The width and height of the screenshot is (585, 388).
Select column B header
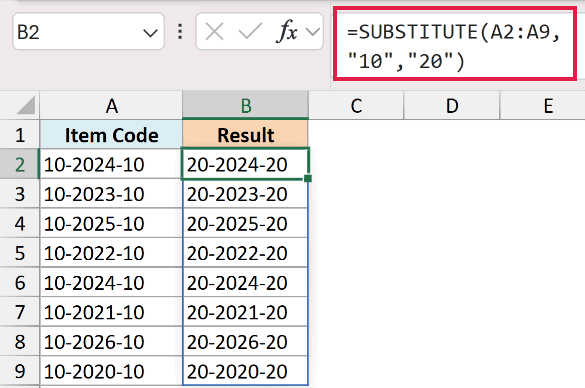pos(245,106)
